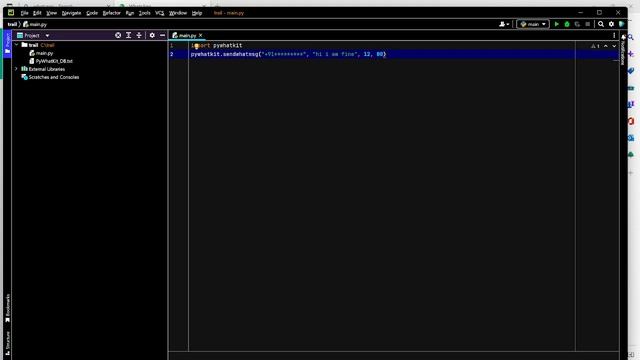Toggle Bookmarks side tool window

(x=7, y=308)
